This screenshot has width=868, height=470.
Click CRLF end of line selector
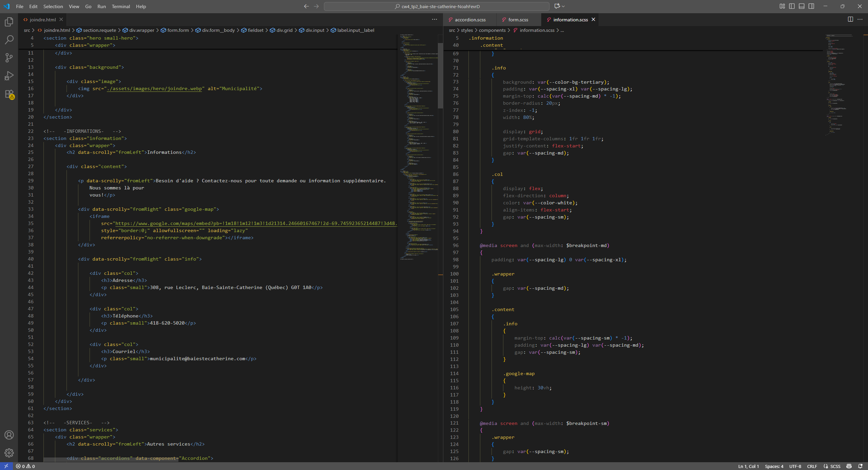pyautogui.click(x=812, y=466)
